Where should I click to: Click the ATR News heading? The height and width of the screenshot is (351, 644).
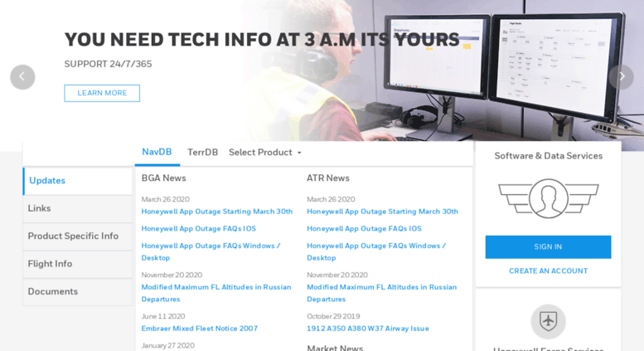coord(327,178)
